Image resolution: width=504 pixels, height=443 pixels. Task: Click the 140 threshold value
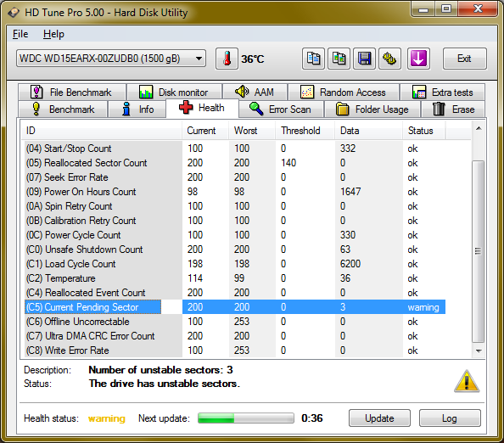pyautogui.click(x=288, y=163)
